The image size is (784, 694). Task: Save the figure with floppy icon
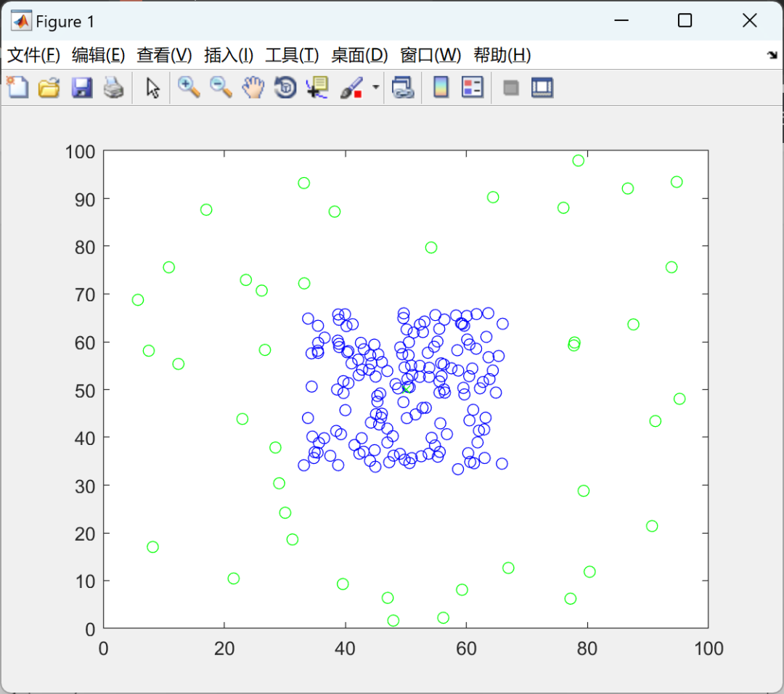click(81, 88)
